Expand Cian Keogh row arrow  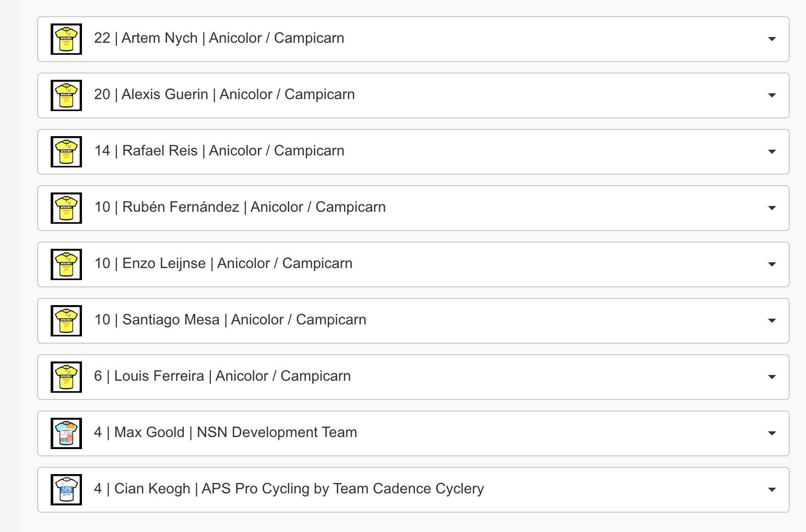772,490
